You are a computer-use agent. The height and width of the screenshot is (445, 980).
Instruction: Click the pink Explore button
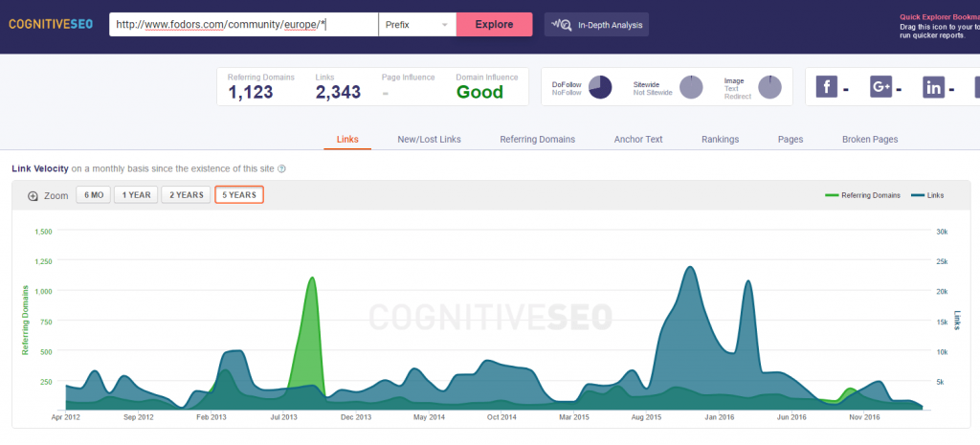(x=495, y=24)
